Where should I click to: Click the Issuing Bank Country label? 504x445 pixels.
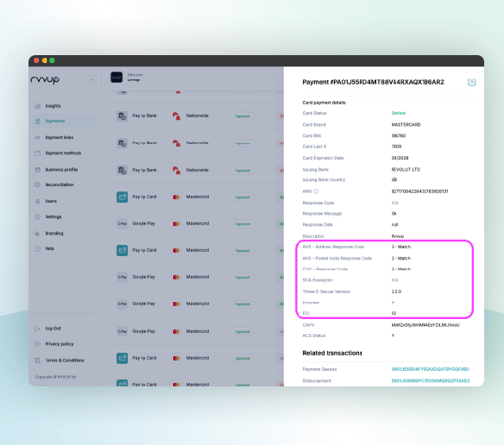(x=324, y=180)
